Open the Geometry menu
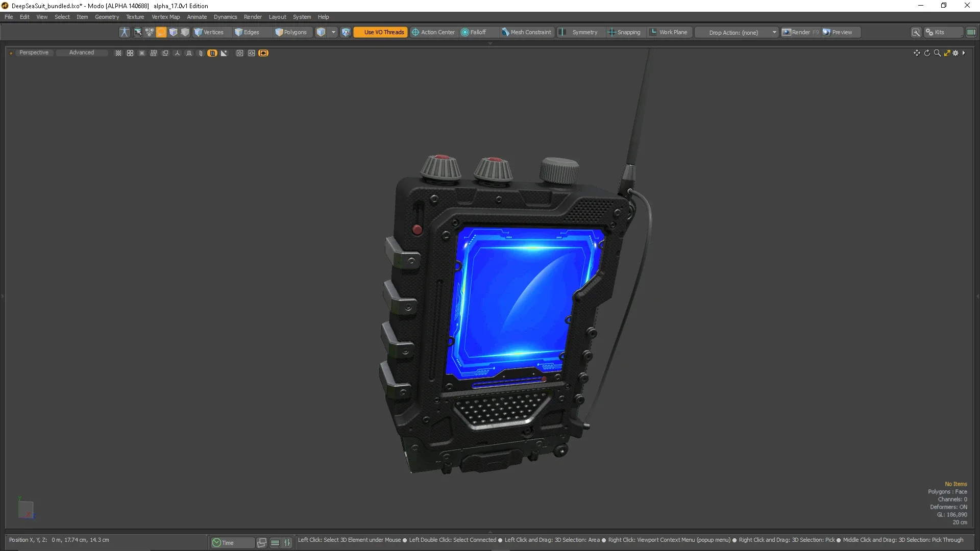The image size is (980, 551). (107, 17)
